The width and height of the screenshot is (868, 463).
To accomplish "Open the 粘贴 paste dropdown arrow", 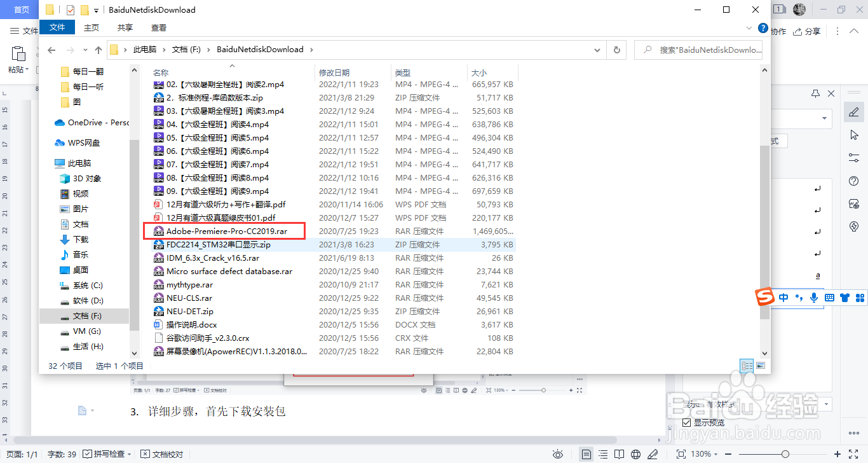I will pyautogui.click(x=28, y=69).
